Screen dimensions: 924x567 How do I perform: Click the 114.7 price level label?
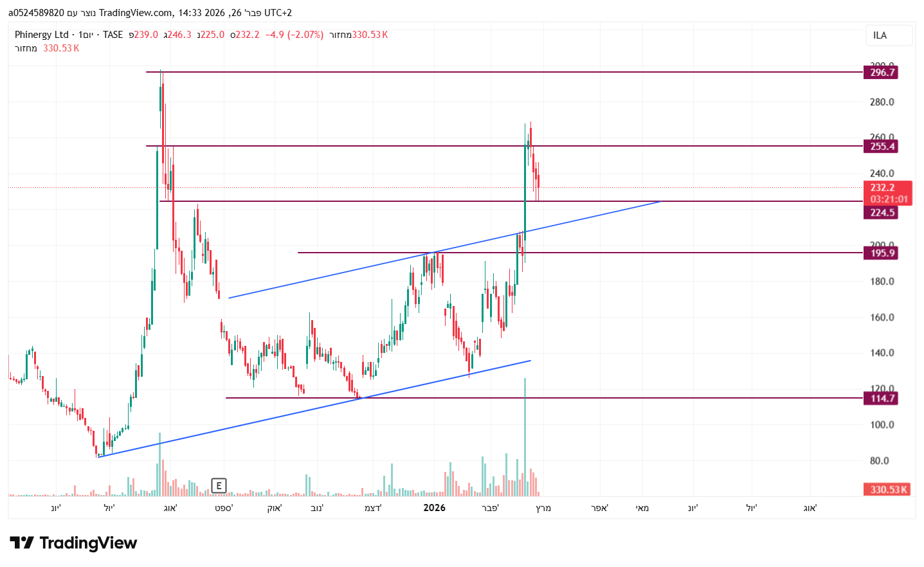[882, 399]
